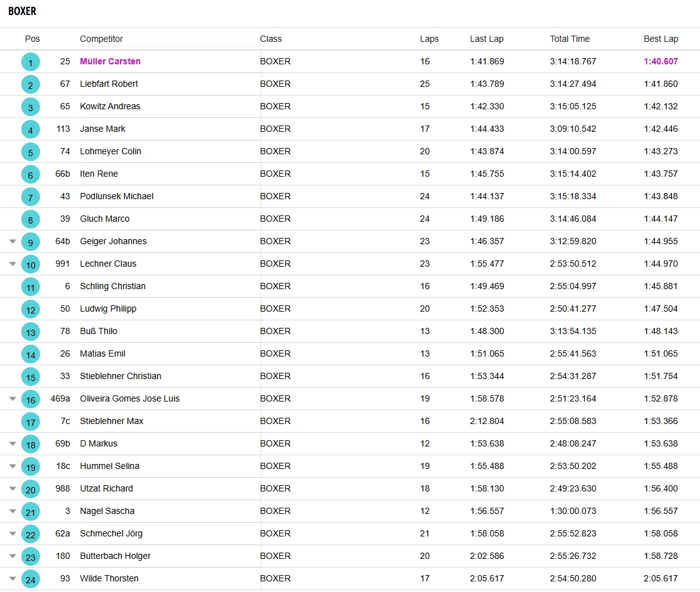Sort table by Best Lap column
The width and height of the screenshot is (700, 592).
pos(661,39)
